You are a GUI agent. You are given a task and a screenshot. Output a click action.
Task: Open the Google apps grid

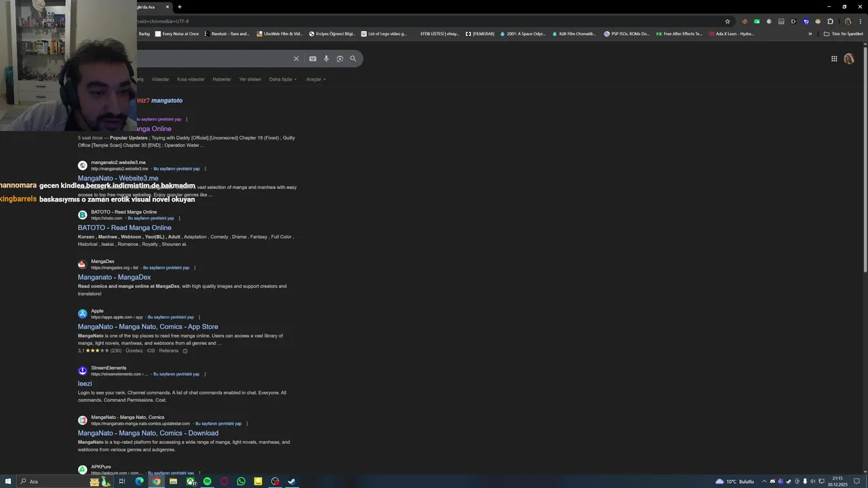834,59
